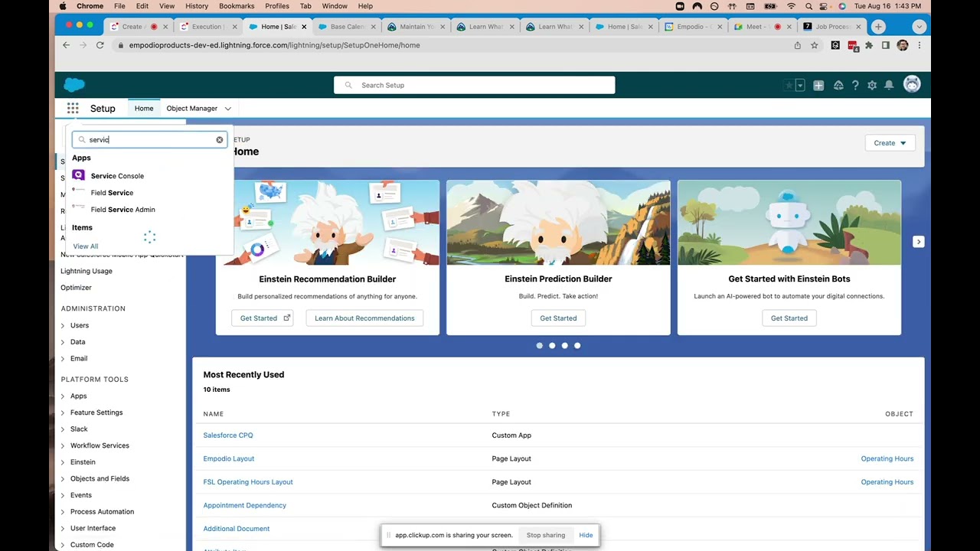Clear the app launcher search text
980x551 pixels.
[x=220, y=140]
